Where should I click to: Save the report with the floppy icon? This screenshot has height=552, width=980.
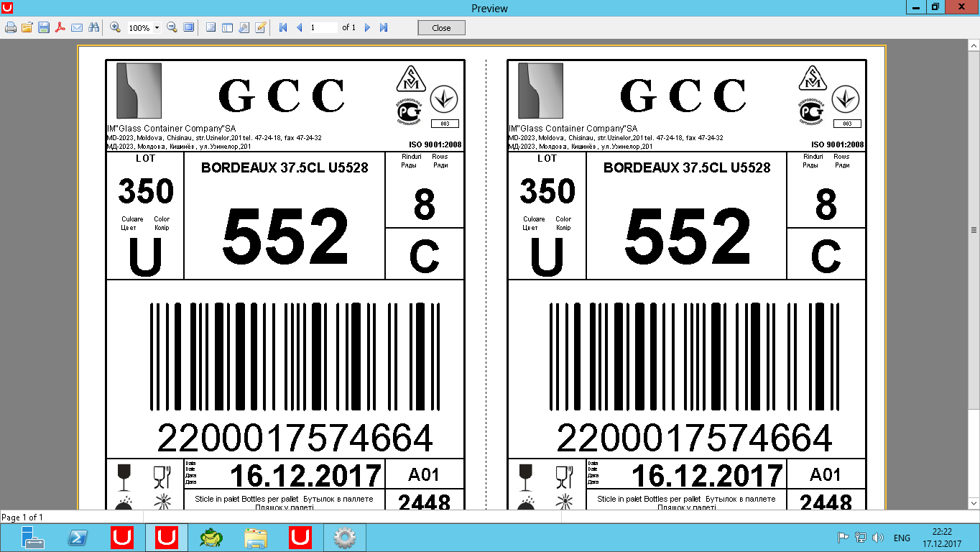tap(44, 27)
